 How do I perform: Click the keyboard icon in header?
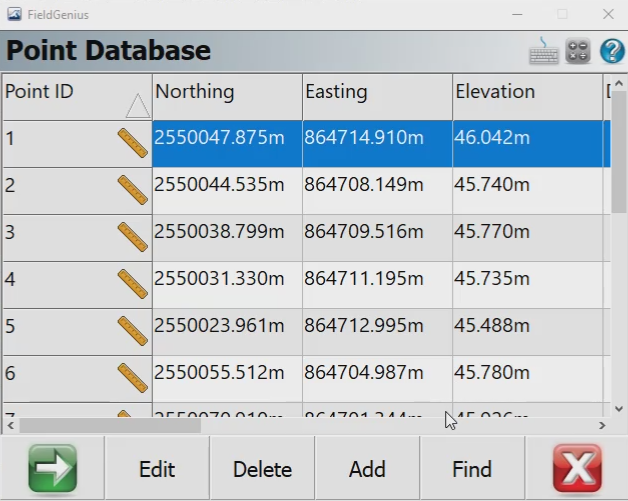[544, 51]
